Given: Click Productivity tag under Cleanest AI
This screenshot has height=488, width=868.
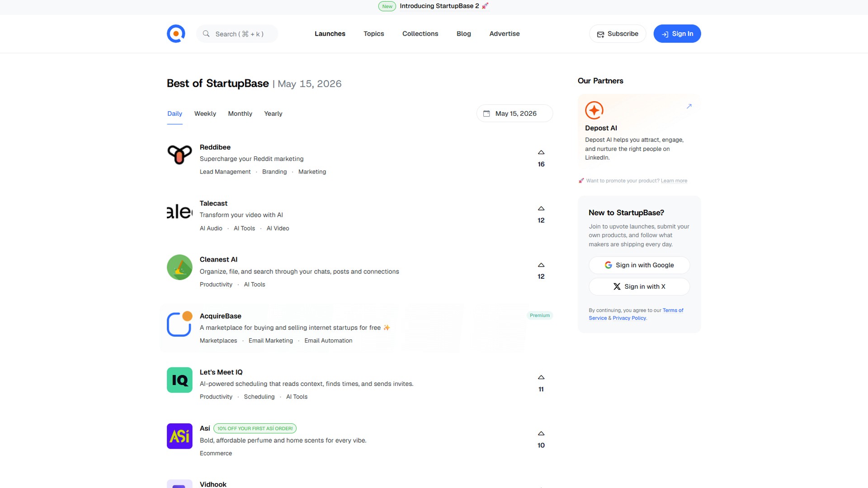Looking at the screenshot, I should pos(216,284).
